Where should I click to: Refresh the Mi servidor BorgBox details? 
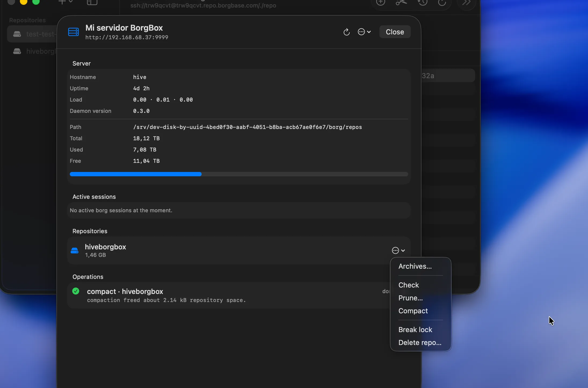tap(346, 32)
